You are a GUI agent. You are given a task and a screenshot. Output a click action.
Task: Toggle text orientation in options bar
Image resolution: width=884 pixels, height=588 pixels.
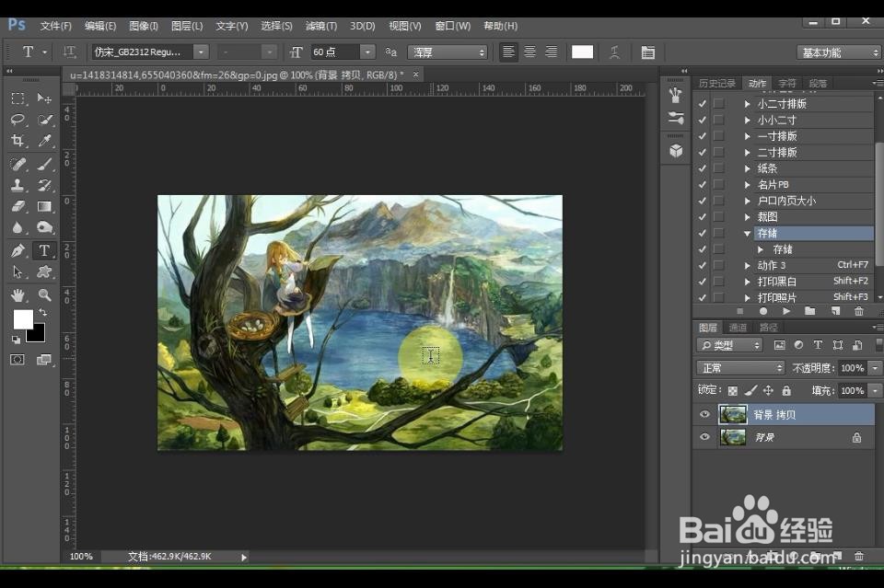tap(69, 52)
